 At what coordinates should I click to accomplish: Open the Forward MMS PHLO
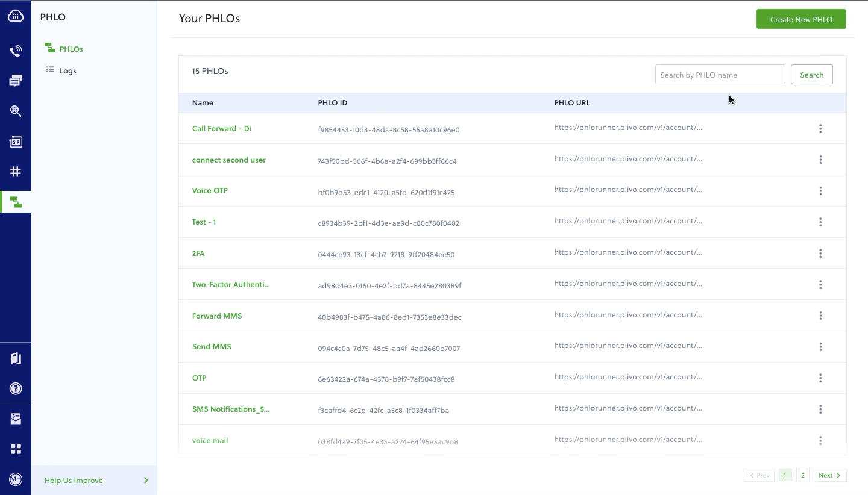(217, 316)
